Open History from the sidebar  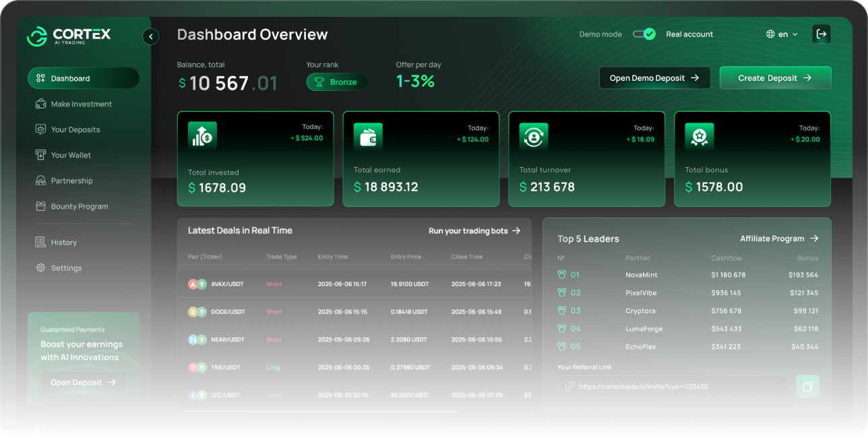click(x=40, y=242)
